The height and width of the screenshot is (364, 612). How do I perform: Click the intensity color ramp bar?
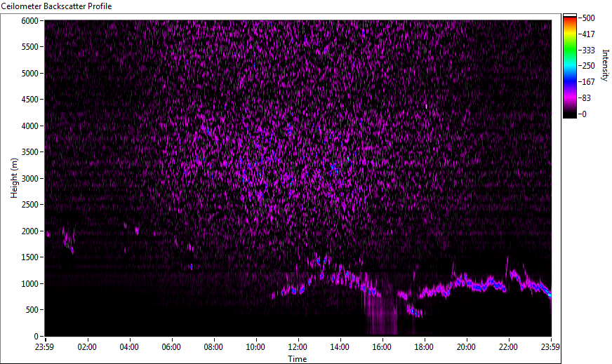569,66
